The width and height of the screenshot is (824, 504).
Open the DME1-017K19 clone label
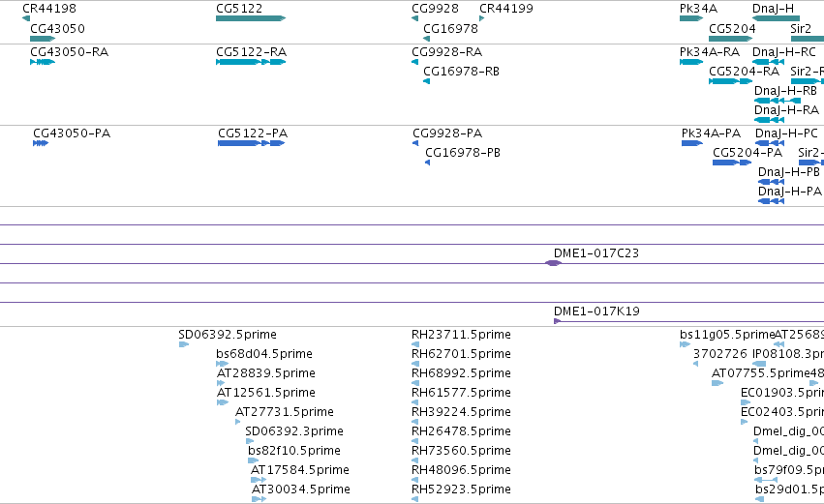(596, 311)
